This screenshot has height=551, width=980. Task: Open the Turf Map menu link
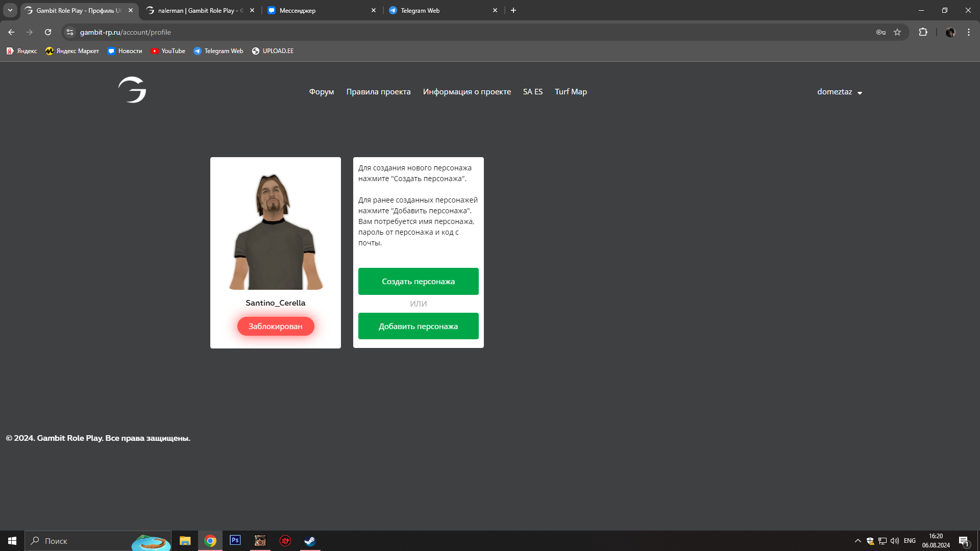pyautogui.click(x=571, y=92)
